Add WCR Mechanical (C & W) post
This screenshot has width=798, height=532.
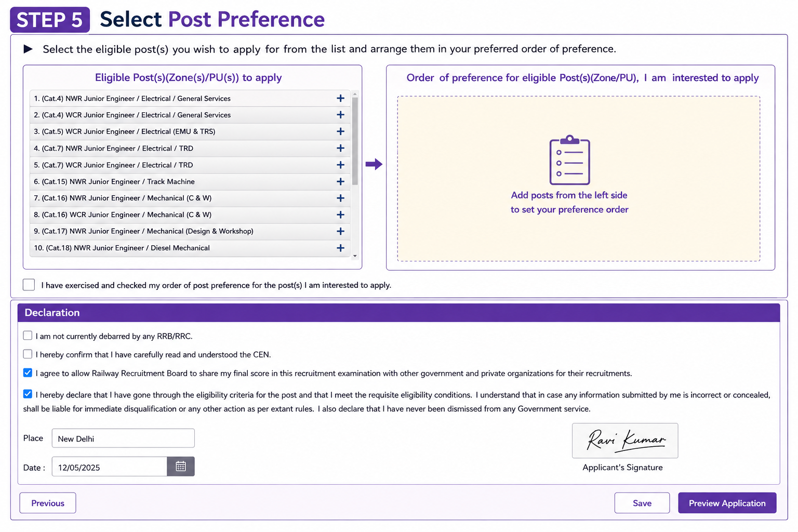(x=340, y=215)
